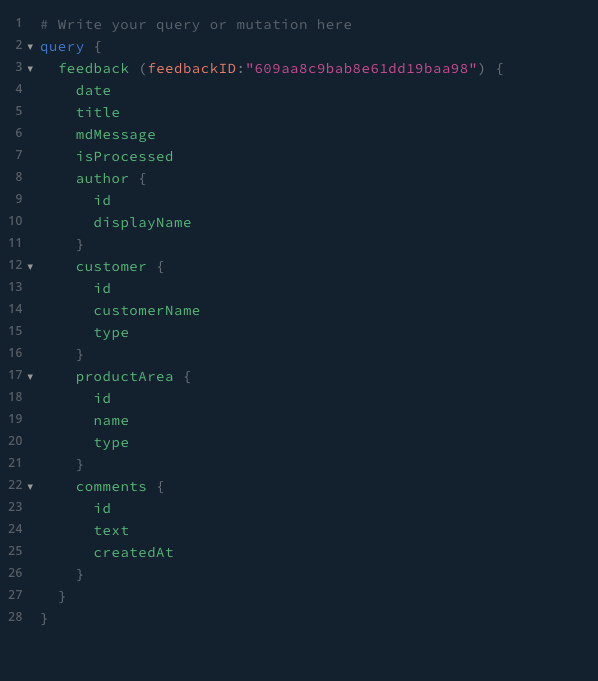Click line number 28 in gutter
The image size is (598, 681).
pyautogui.click(x=15, y=617)
